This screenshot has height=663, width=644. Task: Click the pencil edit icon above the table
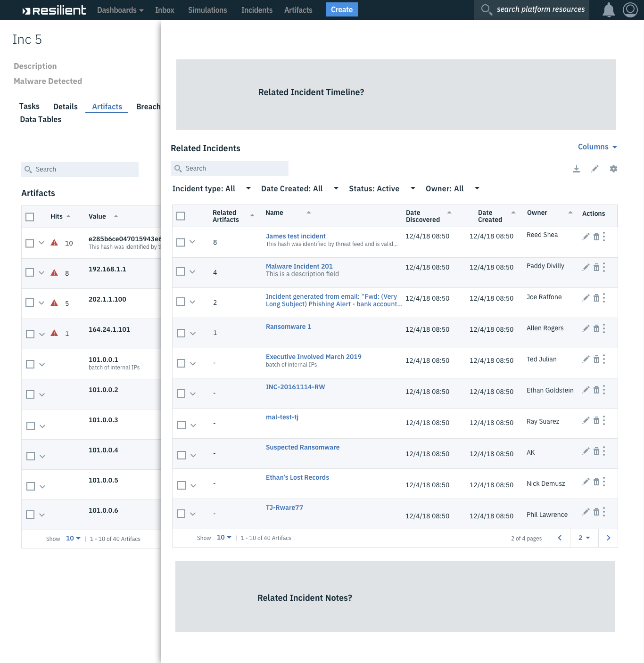click(595, 169)
